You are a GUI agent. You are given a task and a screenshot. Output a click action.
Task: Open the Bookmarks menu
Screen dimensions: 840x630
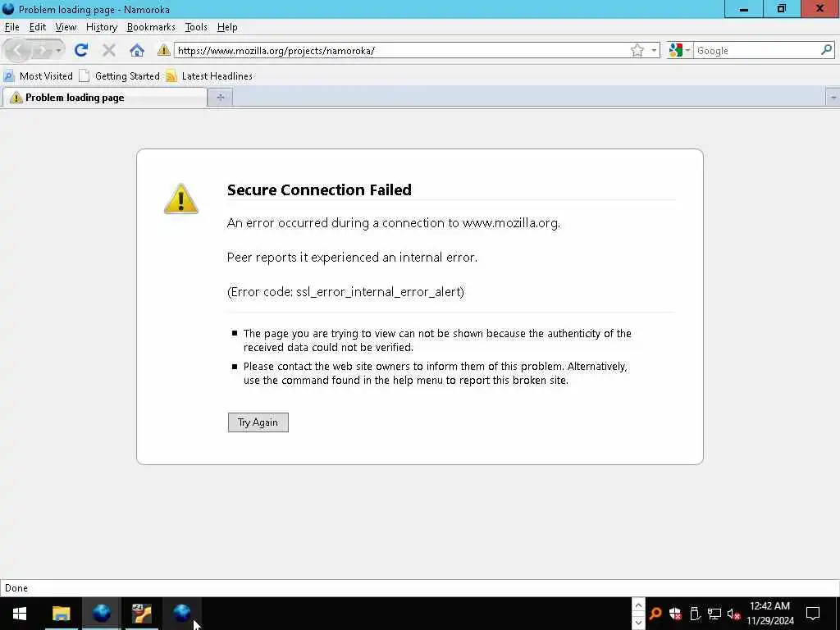151,27
